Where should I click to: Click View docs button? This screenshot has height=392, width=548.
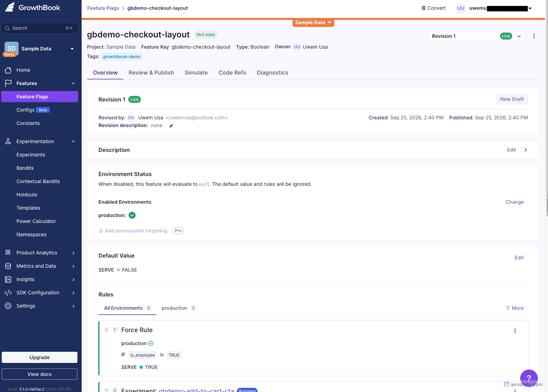40,374
